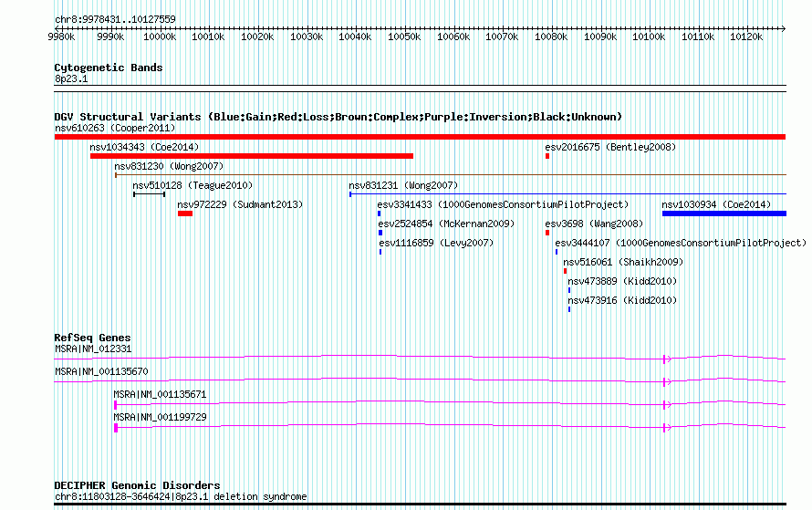Viewport: 812px width, 510px height.
Task: Open the nsv510128 (Teague2010) label
Action: tap(193, 185)
